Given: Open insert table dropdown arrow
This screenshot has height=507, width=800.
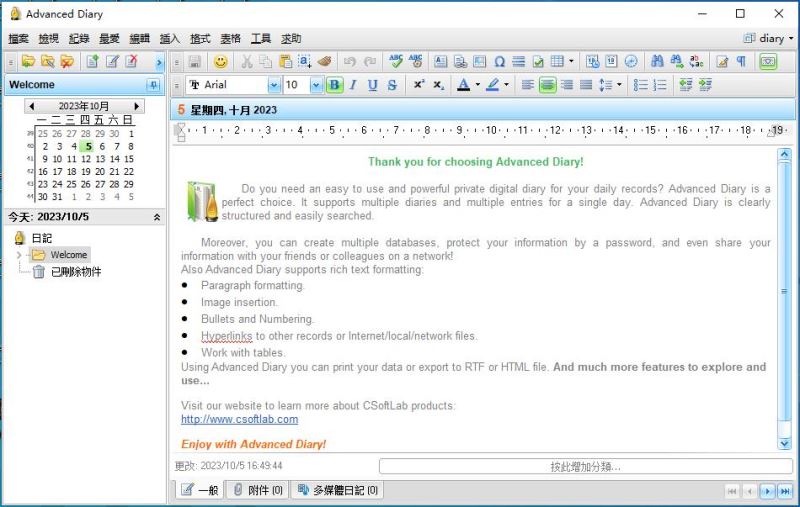Looking at the screenshot, I should click(571, 62).
